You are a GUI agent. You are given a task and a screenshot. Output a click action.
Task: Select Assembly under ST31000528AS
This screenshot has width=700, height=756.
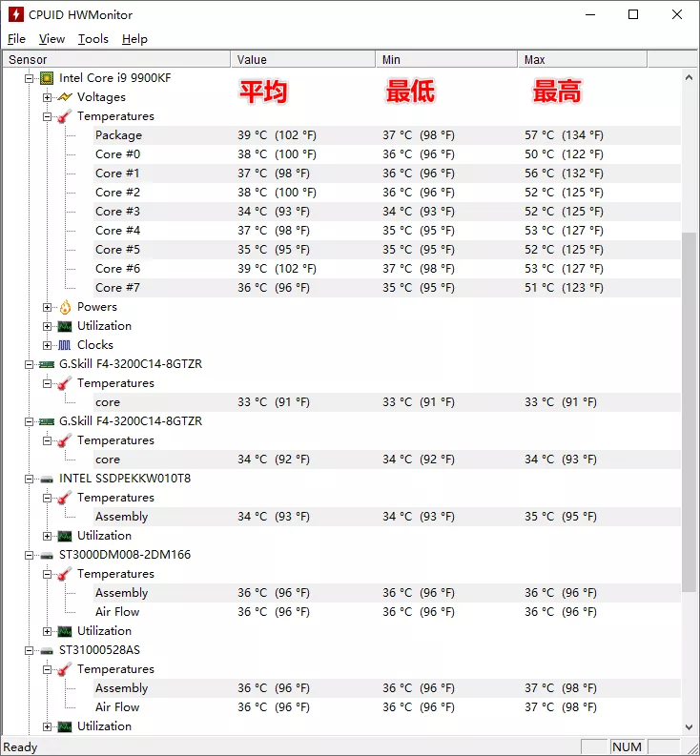click(387, 688)
